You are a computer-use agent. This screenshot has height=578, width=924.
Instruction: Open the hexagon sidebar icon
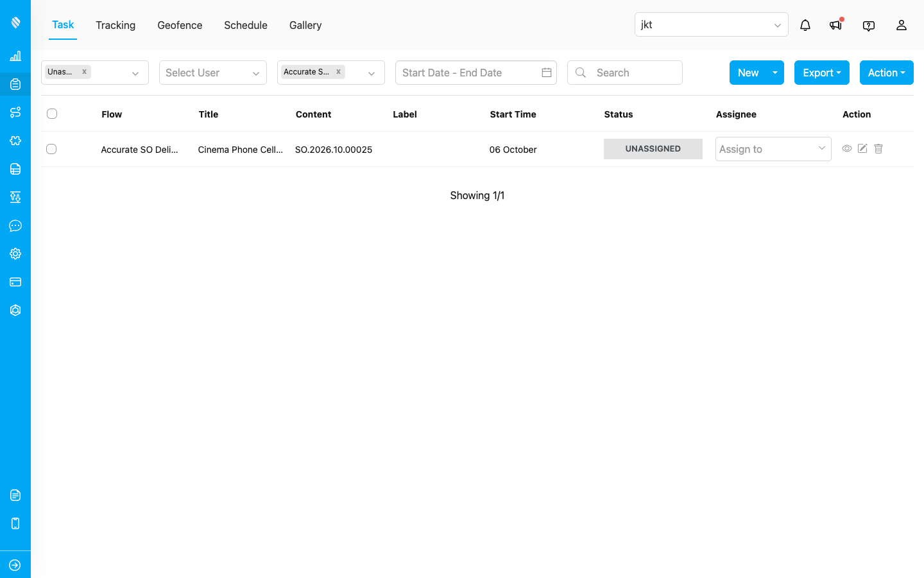[15, 310]
